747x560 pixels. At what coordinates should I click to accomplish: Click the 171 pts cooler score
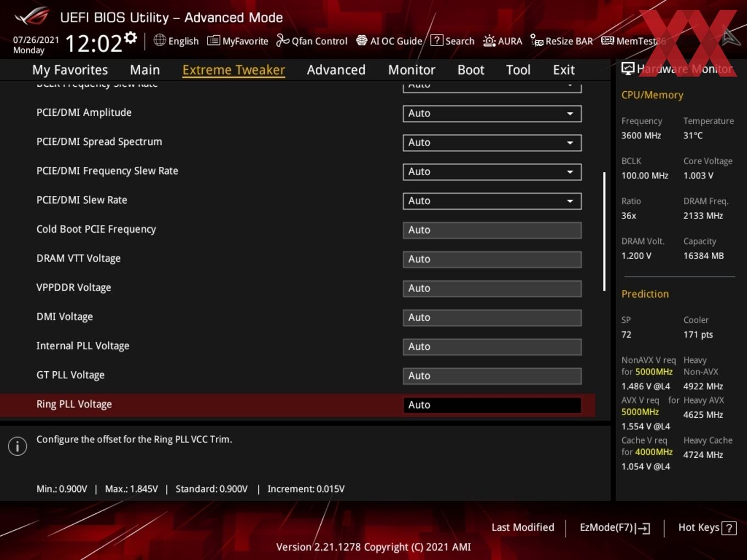pyautogui.click(x=698, y=334)
